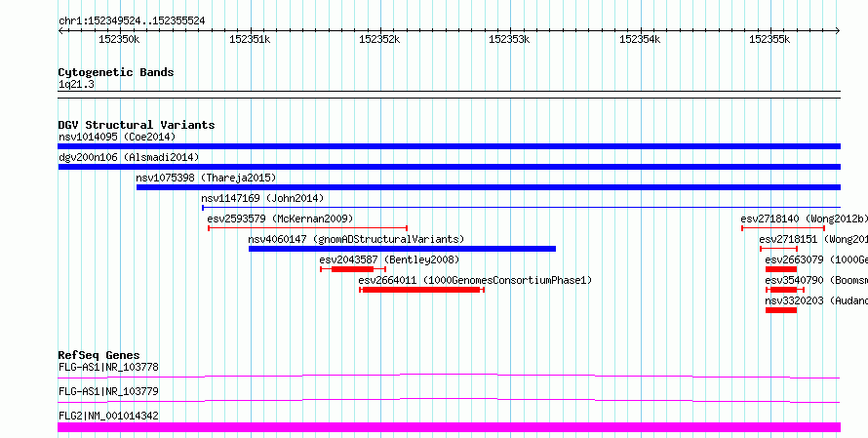
Task: Click the FLG-AS1|NR_103779 label
Action: tap(108, 391)
